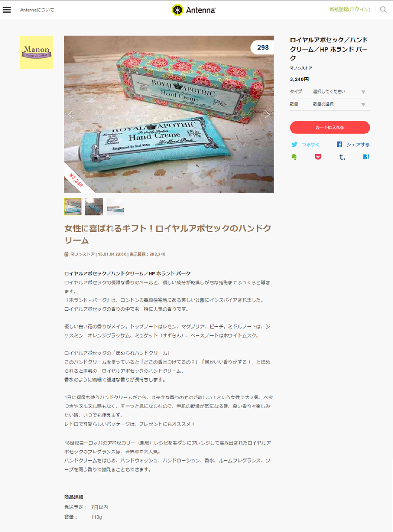Click the マノンストア link under the headline
Screen dimensions: 393x532
[83, 254]
